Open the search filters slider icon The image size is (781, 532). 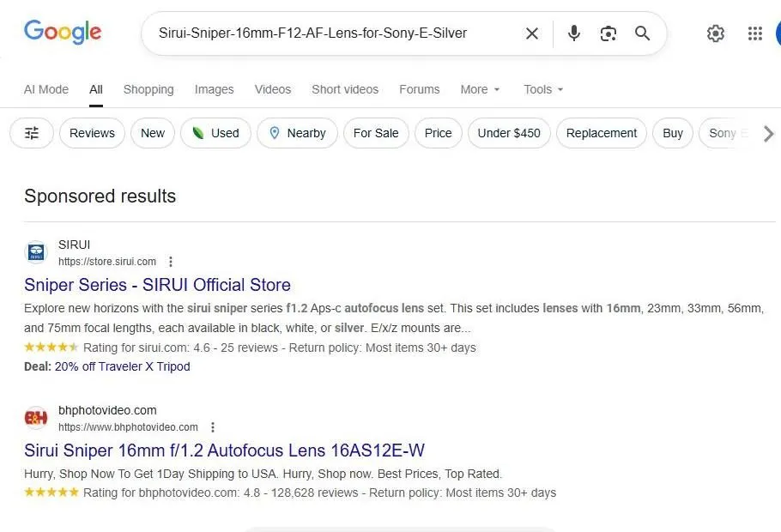pyautogui.click(x=31, y=133)
